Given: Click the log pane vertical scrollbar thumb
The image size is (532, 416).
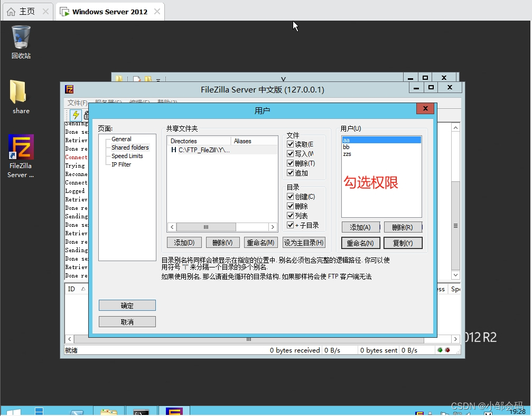Looking at the screenshot, I should coord(456,226).
